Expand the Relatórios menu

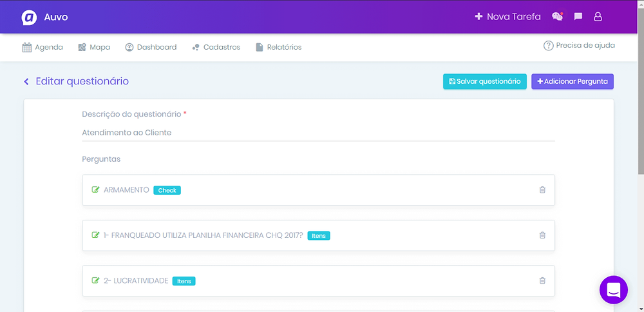278,47
